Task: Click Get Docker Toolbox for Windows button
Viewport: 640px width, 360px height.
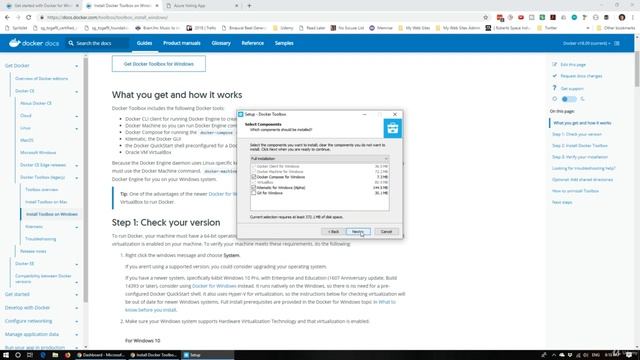Action: pos(159,64)
